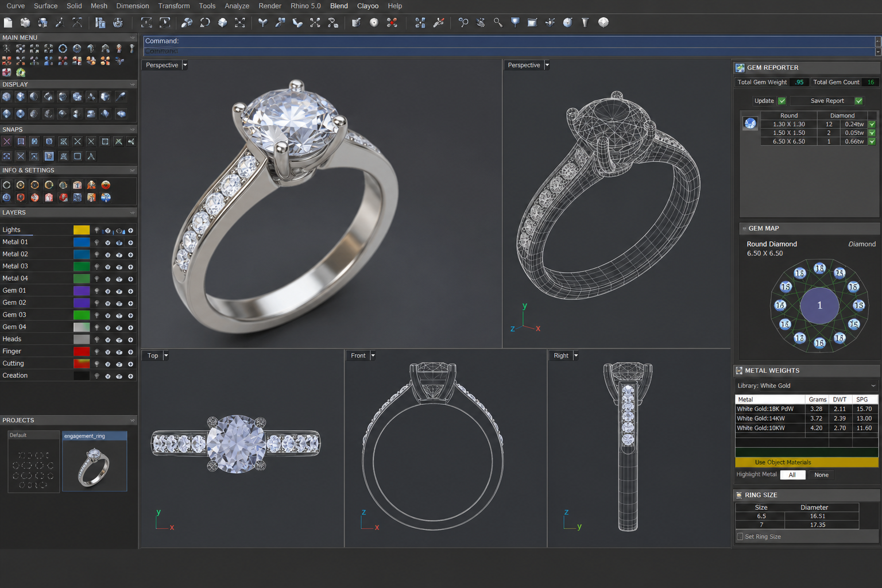Click the None highlight metal button
The image size is (882, 588).
click(x=822, y=475)
